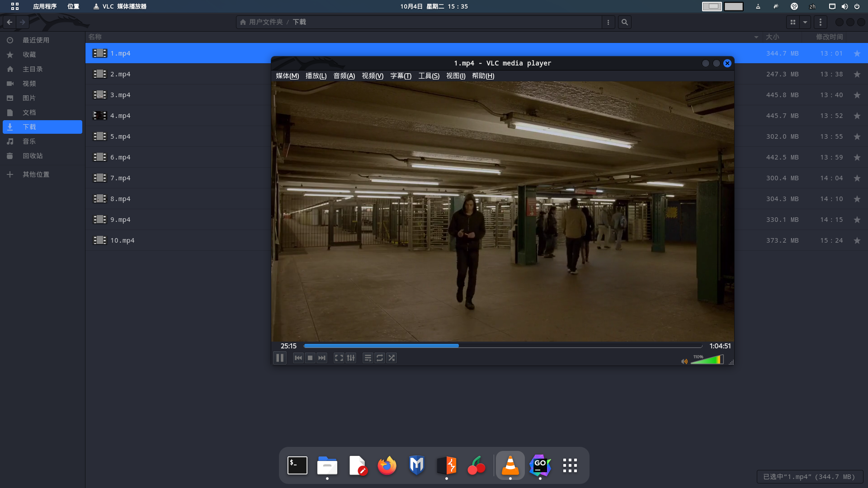
Task: Select file 3.mp4
Action: click(120, 95)
